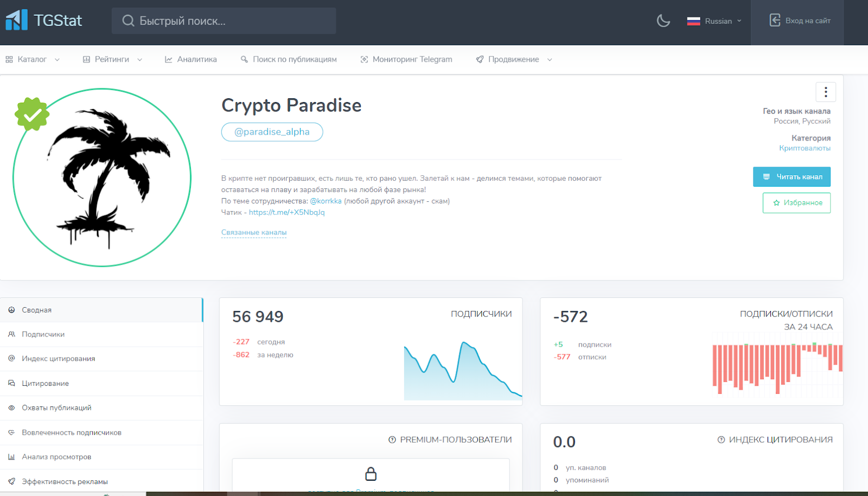
Task: Open Поиск по публикациям page
Action: coord(289,60)
